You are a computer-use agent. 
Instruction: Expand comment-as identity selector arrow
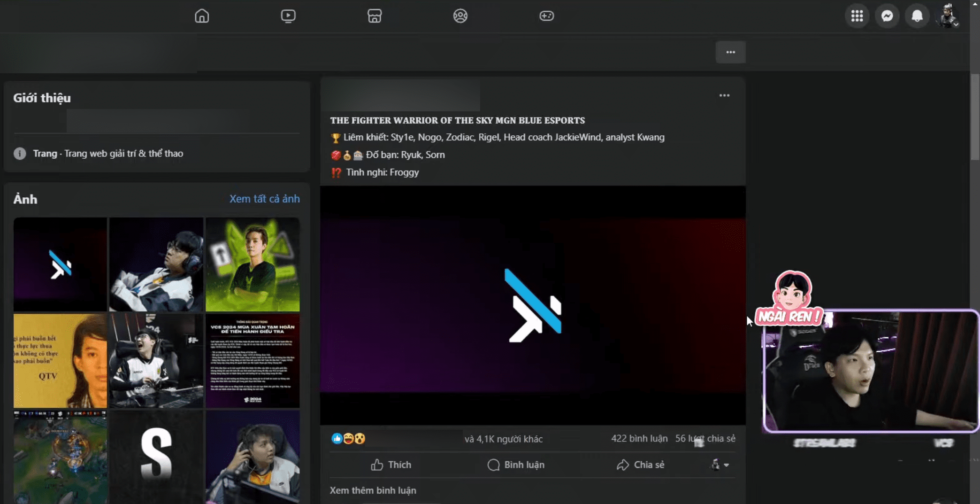(720, 465)
